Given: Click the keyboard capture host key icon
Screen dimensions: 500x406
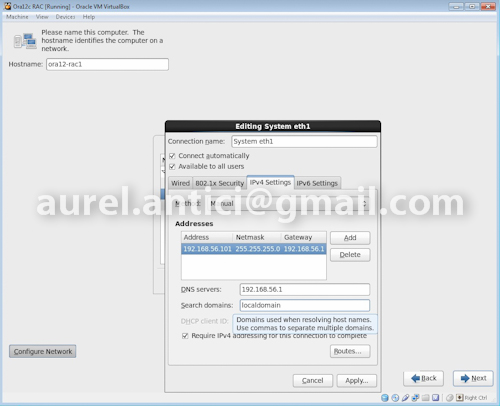Looking at the screenshot, I should (x=460, y=398).
